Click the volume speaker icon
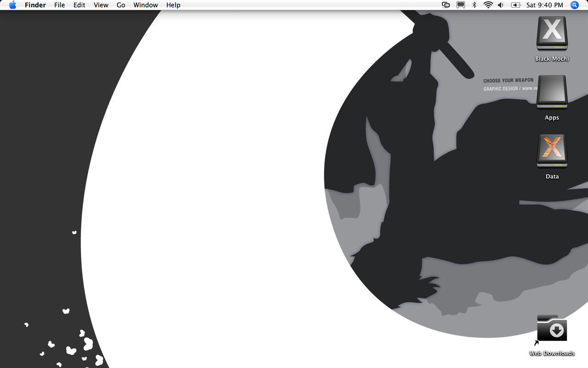 point(501,5)
